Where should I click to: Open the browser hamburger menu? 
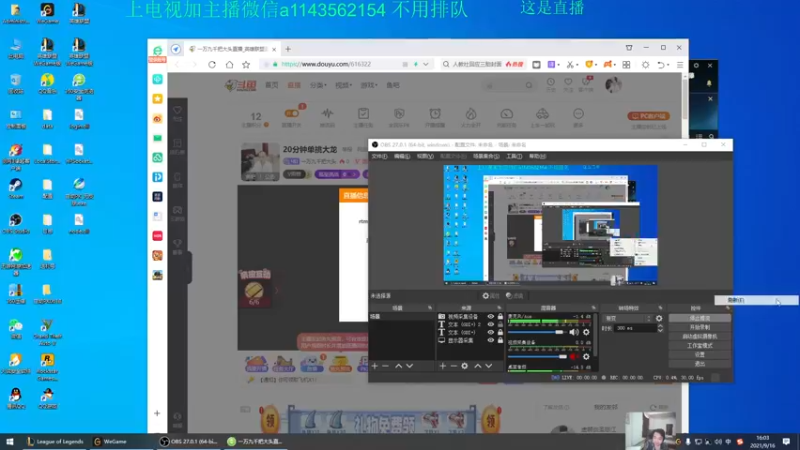pos(680,65)
